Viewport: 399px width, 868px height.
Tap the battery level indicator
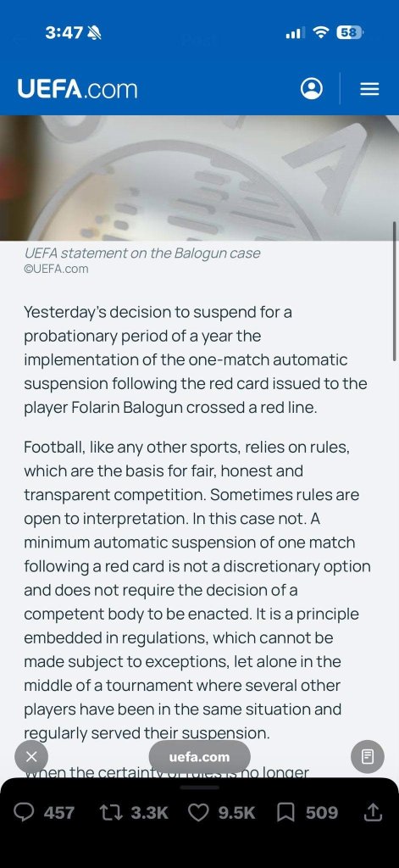(350, 33)
